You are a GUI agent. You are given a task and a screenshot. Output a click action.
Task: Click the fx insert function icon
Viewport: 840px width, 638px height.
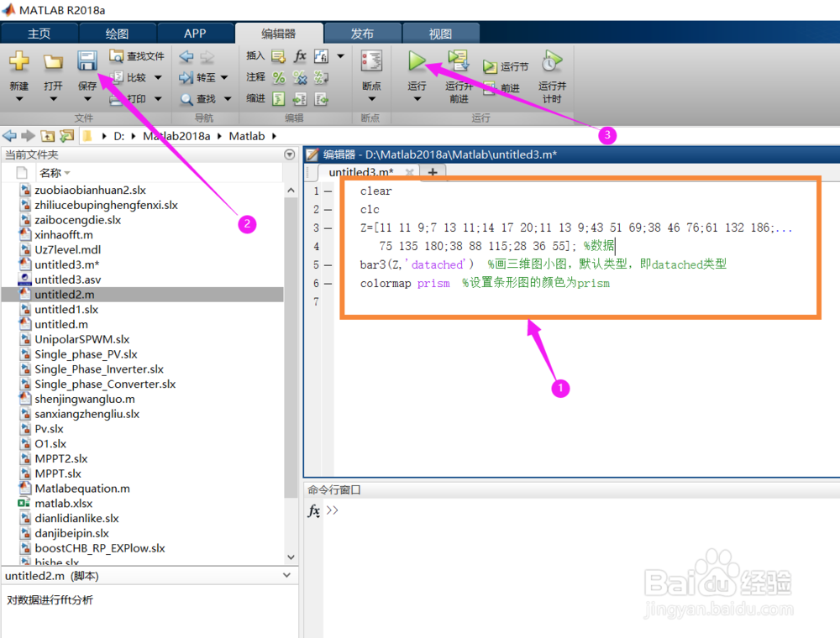click(300, 55)
